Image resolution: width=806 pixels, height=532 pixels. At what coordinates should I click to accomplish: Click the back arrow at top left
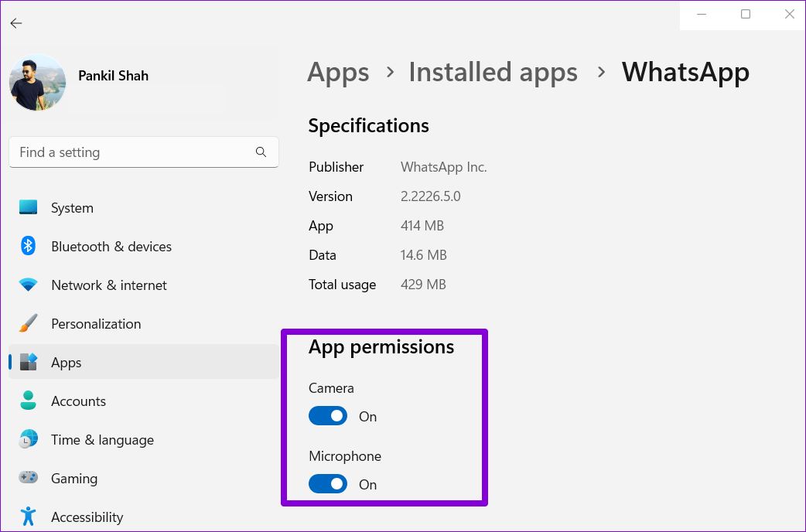coord(15,23)
